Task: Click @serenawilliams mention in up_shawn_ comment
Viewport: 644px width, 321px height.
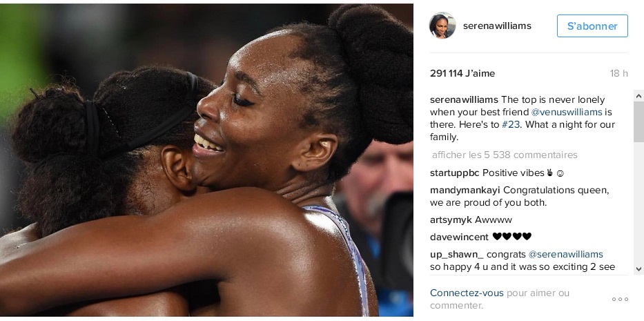Action: pyautogui.click(x=565, y=255)
